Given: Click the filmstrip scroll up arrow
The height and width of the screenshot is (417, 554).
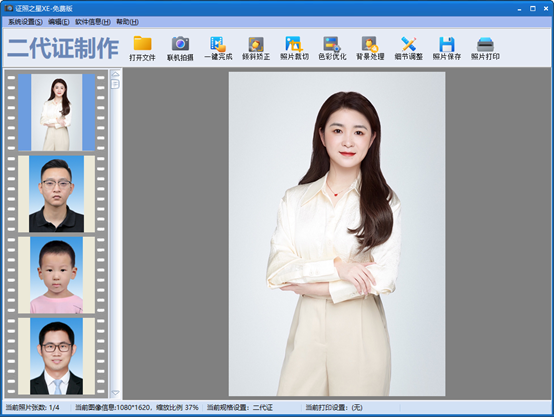Looking at the screenshot, I should tap(115, 74).
